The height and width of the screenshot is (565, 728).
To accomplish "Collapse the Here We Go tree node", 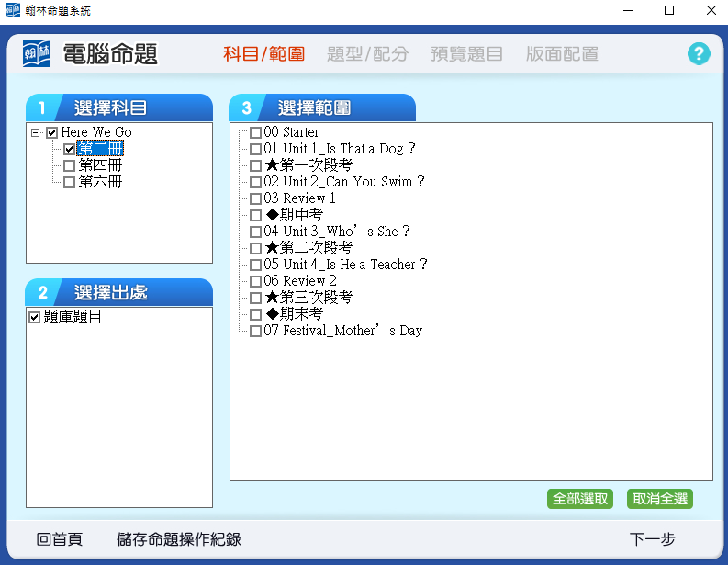I will click(35, 133).
